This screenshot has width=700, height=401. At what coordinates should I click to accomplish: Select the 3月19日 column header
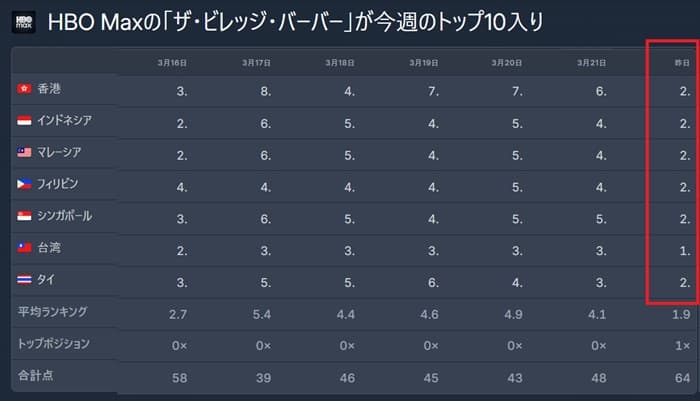tap(423, 62)
